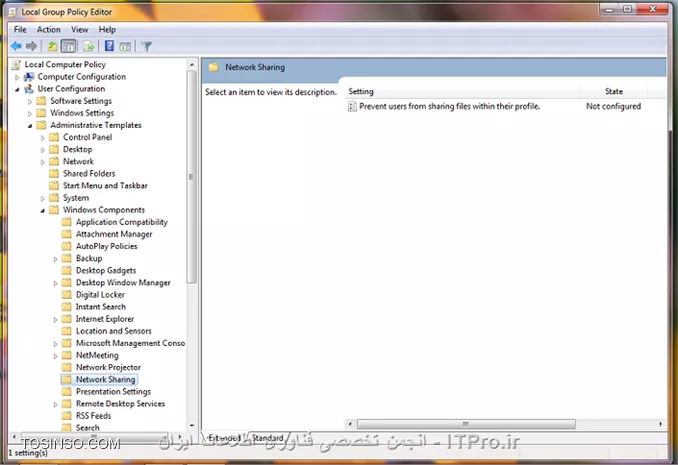Viewport: 678px width, 465px height.
Task: Expand the Network node
Action: coord(42,162)
